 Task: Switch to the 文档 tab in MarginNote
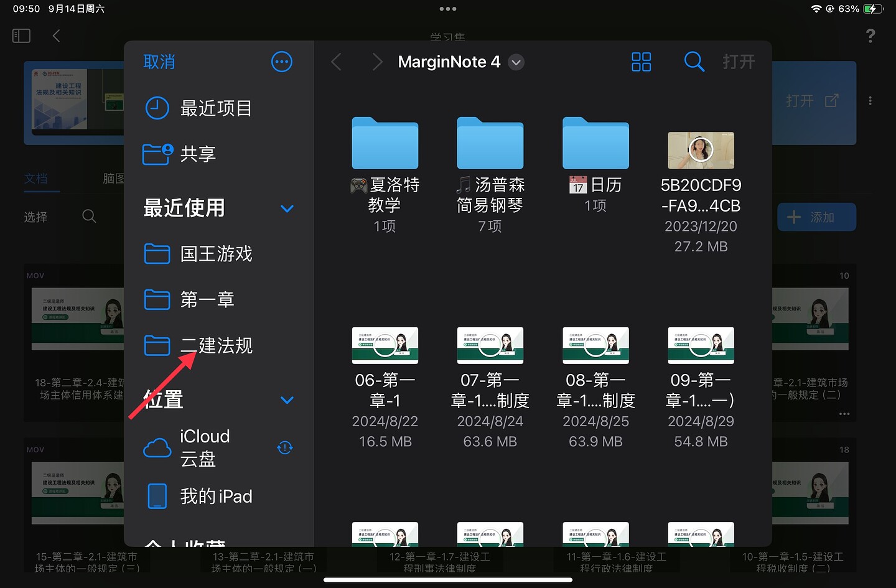(36, 179)
